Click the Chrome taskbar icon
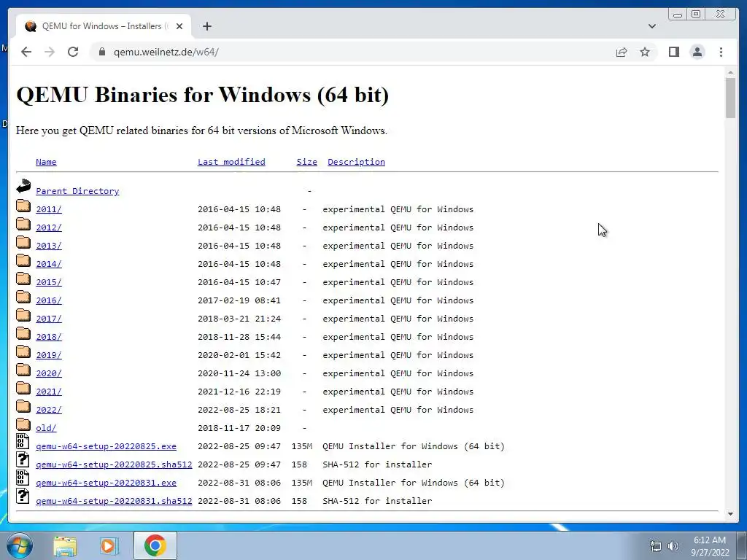The height and width of the screenshot is (560, 747). [x=155, y=545]
